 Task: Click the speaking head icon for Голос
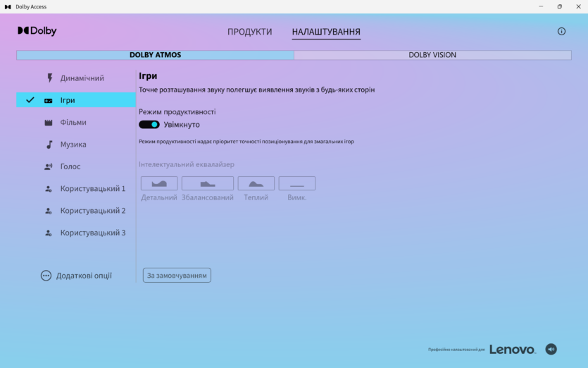(49, 166)
